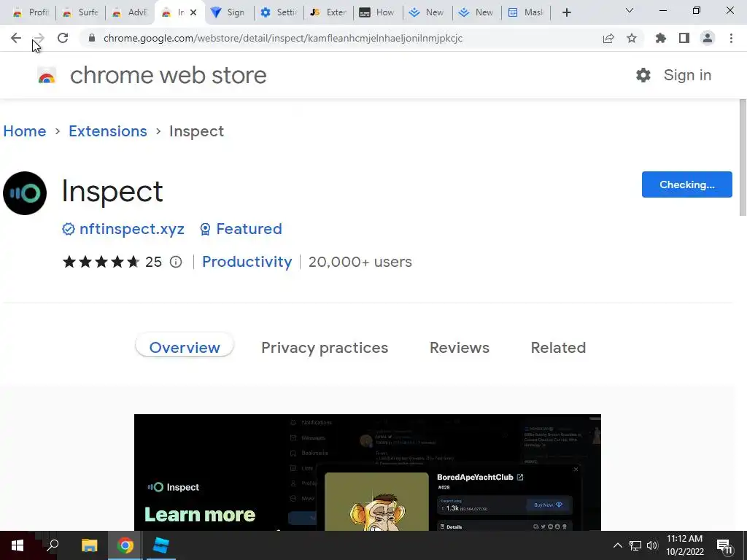Open the taskbar clock and date
Image resolution: width=747 pixels, height=560 pixels.
click(684, 545)
